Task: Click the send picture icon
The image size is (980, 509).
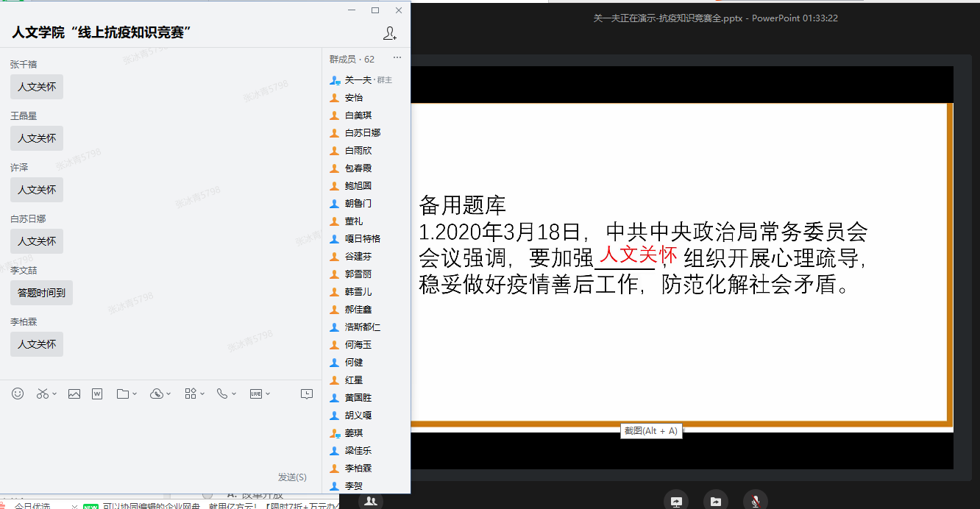Action: 74,394
